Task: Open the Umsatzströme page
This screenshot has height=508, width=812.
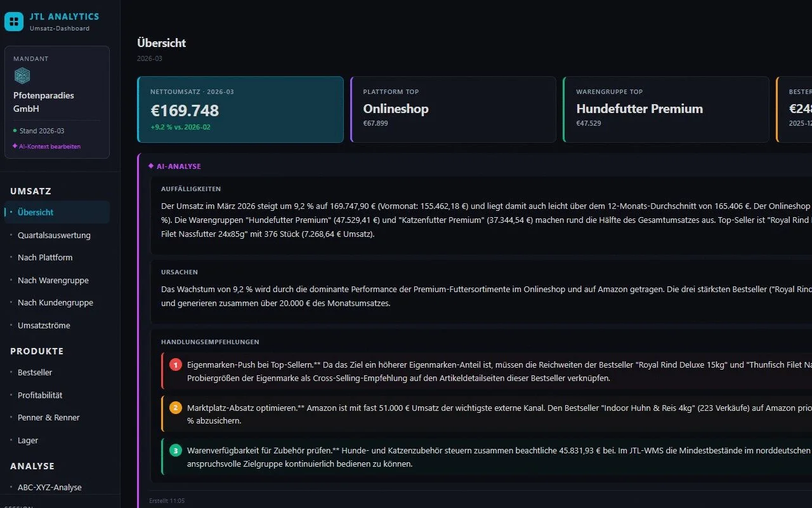Action: tap(43, 325)
